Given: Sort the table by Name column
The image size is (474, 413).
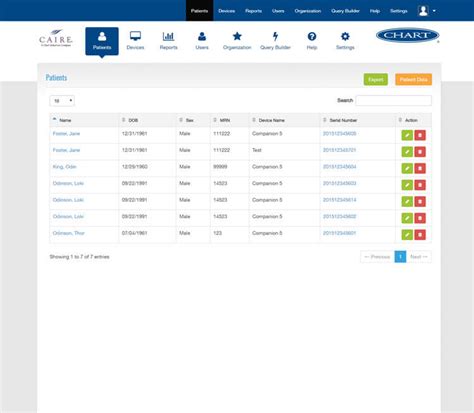Looking at the screenshot, I should click(x=84, y=120).
